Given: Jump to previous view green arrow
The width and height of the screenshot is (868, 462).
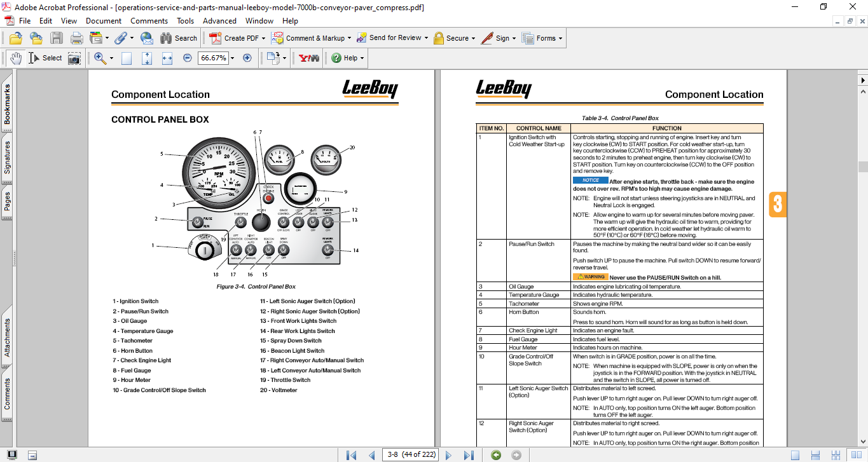Looking at the screenshot, I should pos(496,455).
